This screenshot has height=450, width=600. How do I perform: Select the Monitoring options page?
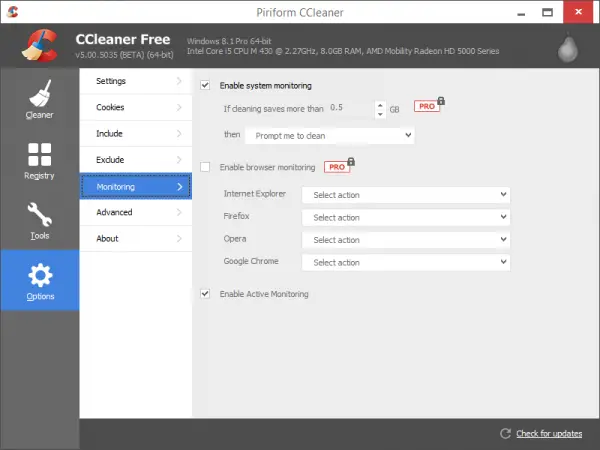pos(135,186)
